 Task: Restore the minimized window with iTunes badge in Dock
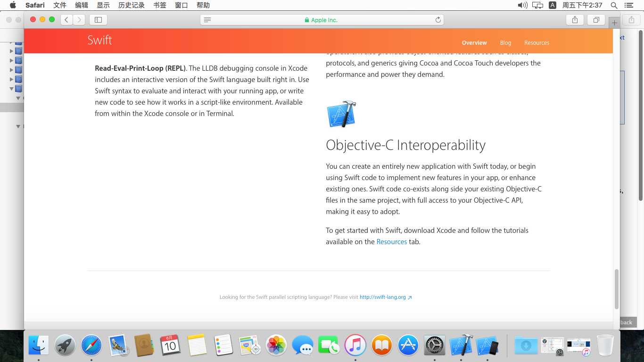[579, 346]
